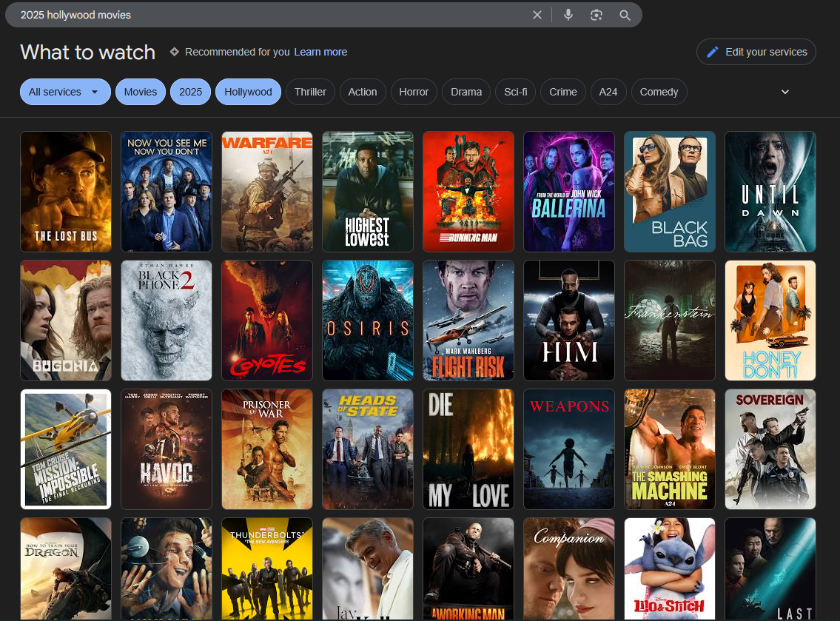Open the HIM movie poster
Image resolution: width=840 pixels, height=621 pixels.
coord(569,320)
